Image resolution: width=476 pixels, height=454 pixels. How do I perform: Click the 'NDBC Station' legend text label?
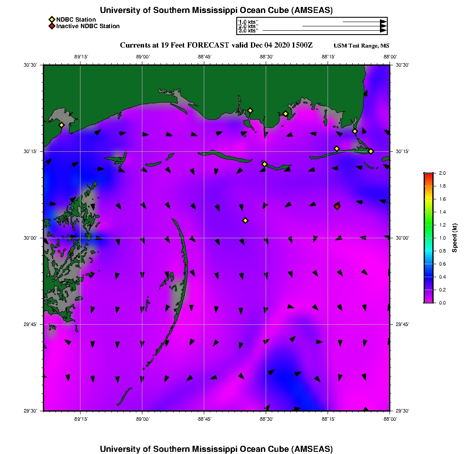(x=76, y=19)
